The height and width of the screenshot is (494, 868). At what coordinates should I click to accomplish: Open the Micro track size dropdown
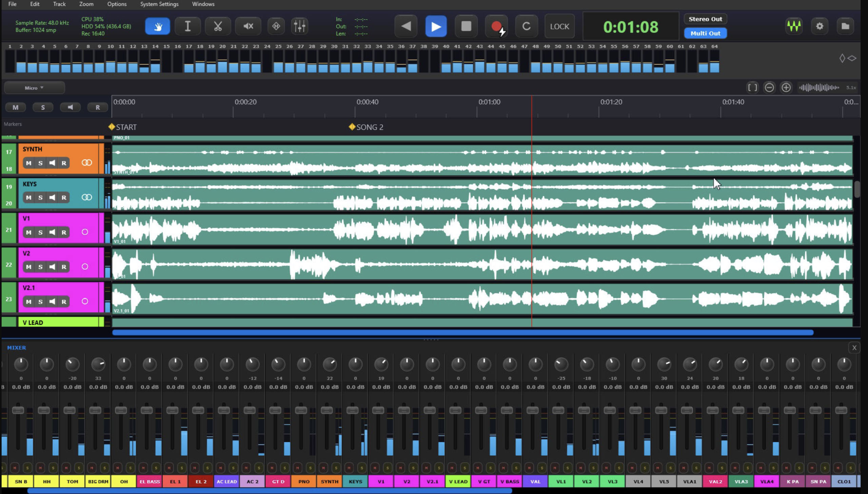tap(34, 88)
